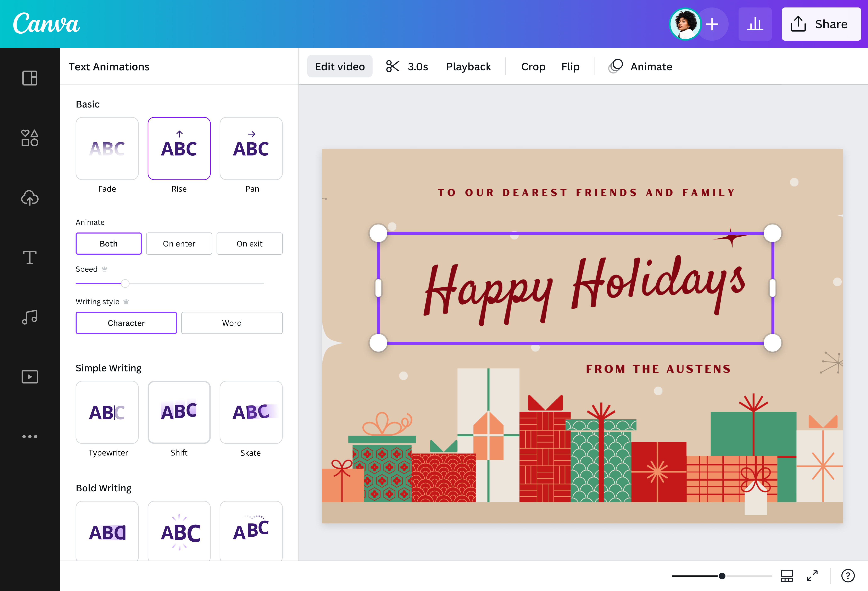The width and height of the screenshot is (868, 591).
Task: Expand the More options in the sidebar
Action: pos(29,436)
